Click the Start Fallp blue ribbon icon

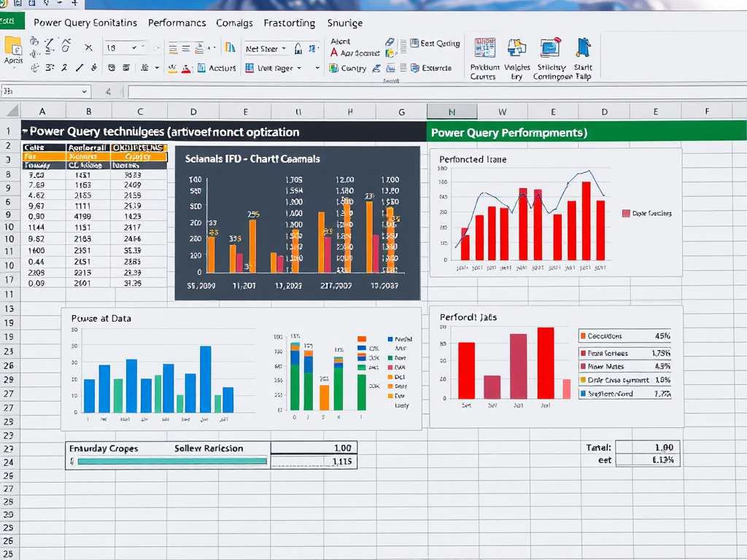pyautogui.click(x=583, y=48)
